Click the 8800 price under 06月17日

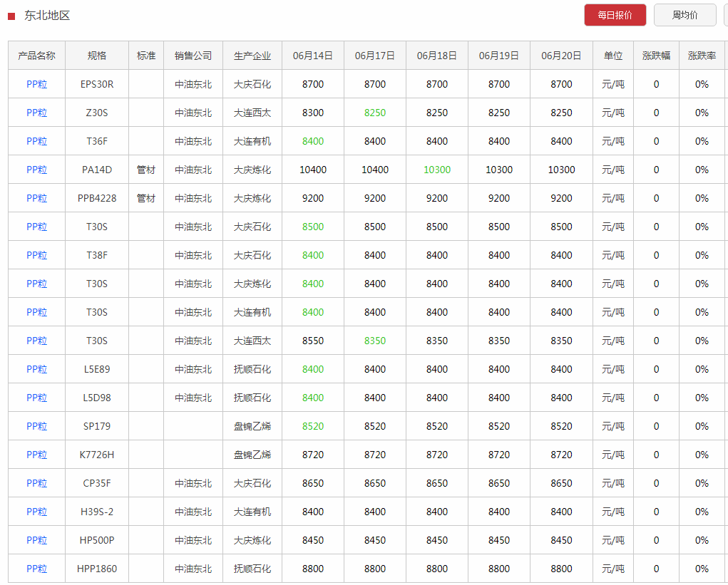coord(375,569)
